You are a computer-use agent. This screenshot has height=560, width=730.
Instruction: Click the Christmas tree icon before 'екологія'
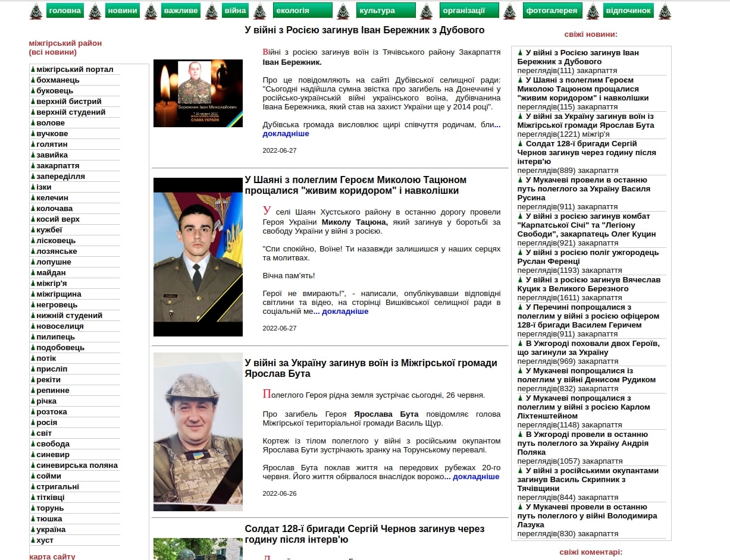coord(259,11)
